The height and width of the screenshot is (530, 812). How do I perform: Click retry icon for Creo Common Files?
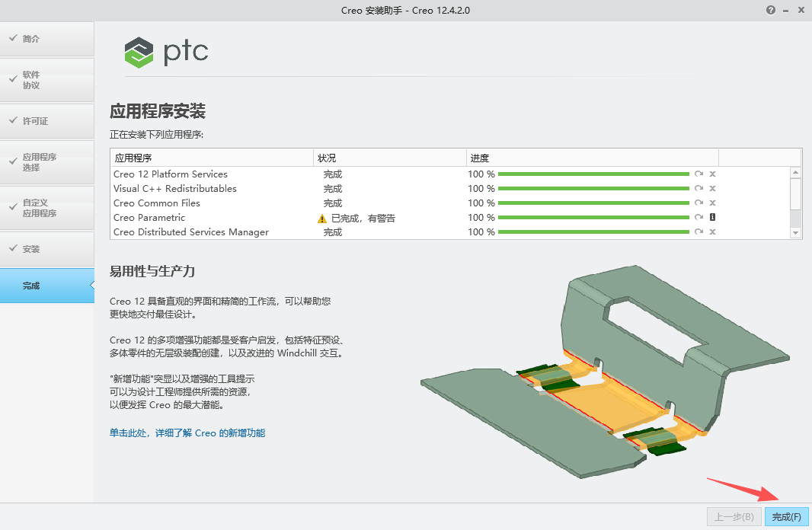pyautogui.click(x=699, y=203)
